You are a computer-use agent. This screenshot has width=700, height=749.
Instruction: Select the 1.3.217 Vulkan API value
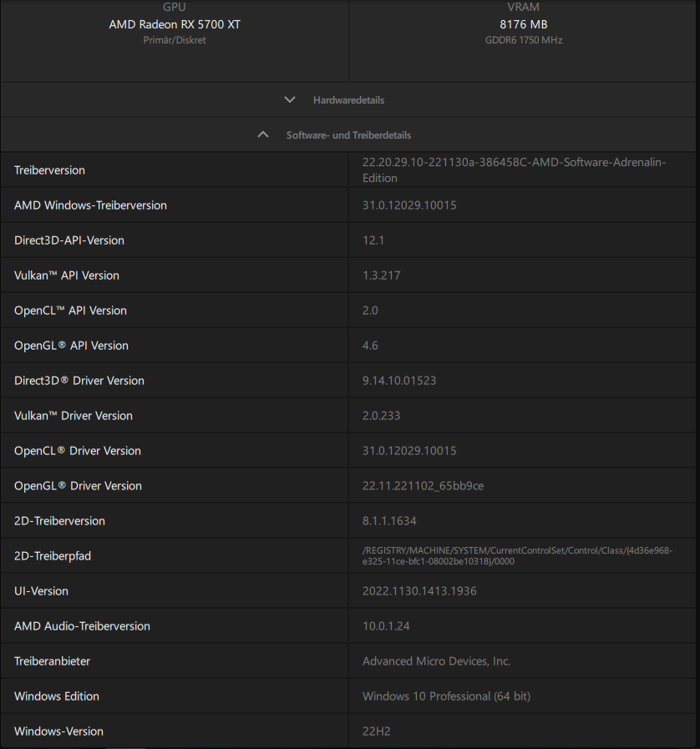381,276
